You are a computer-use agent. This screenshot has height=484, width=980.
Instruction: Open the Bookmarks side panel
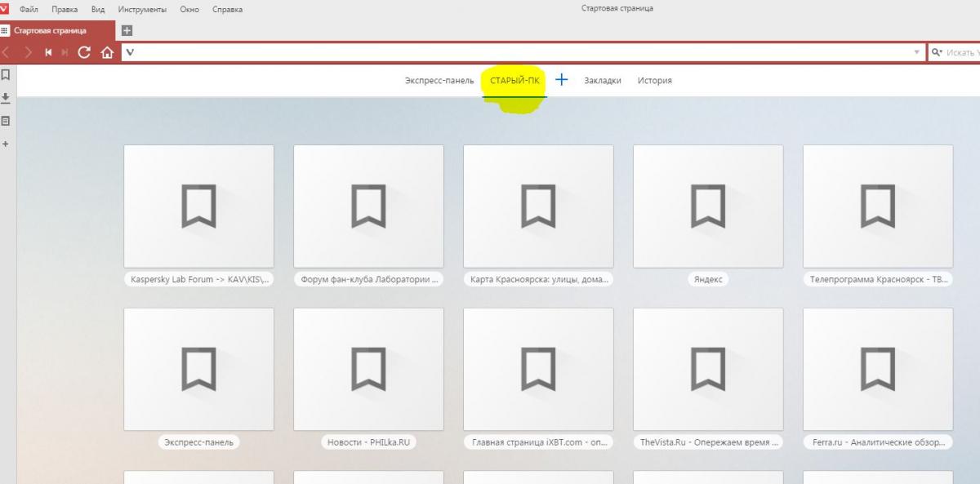6,74
